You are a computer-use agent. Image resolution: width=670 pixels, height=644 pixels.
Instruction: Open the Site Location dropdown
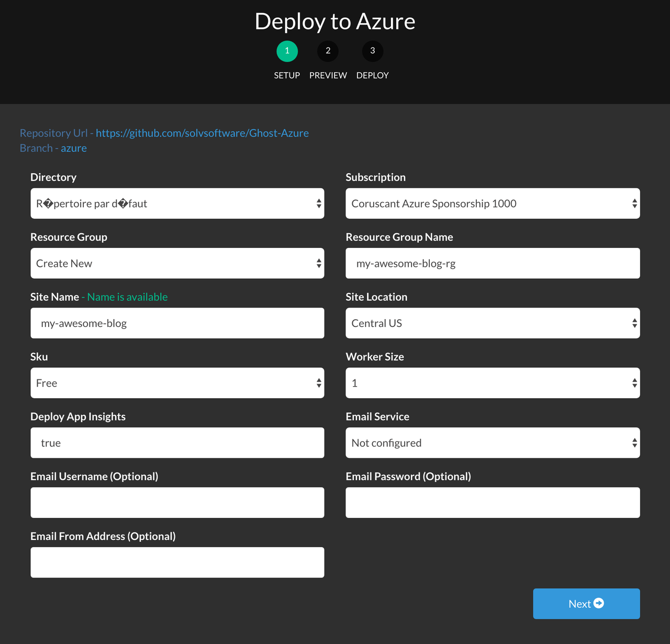point(493,323)
